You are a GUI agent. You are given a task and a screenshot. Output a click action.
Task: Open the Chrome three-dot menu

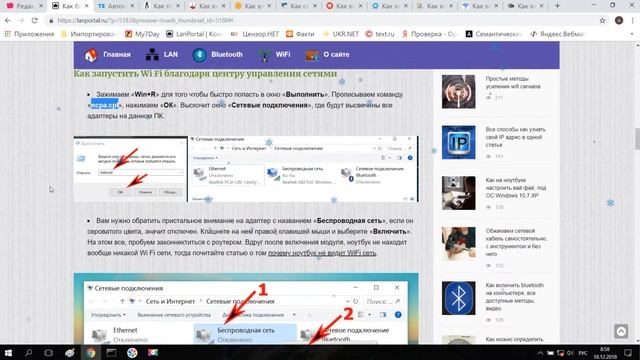pos(633,20)
